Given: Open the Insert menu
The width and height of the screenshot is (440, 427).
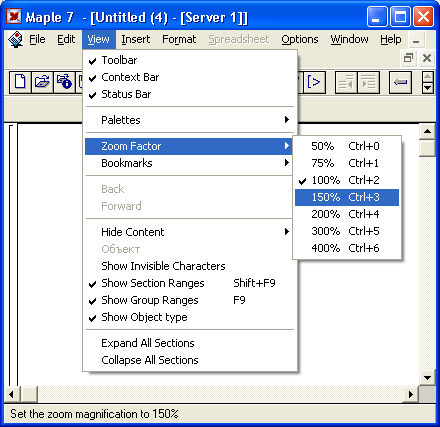Looking at the screenshot, I should (135, 40).
